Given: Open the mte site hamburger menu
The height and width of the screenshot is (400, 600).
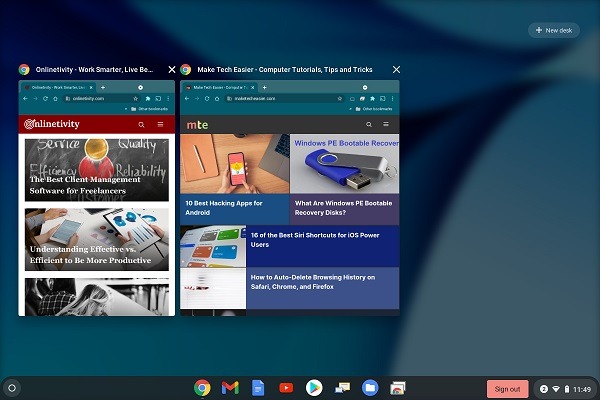Looking at the screenshot, I should click(x=386, y=124).
